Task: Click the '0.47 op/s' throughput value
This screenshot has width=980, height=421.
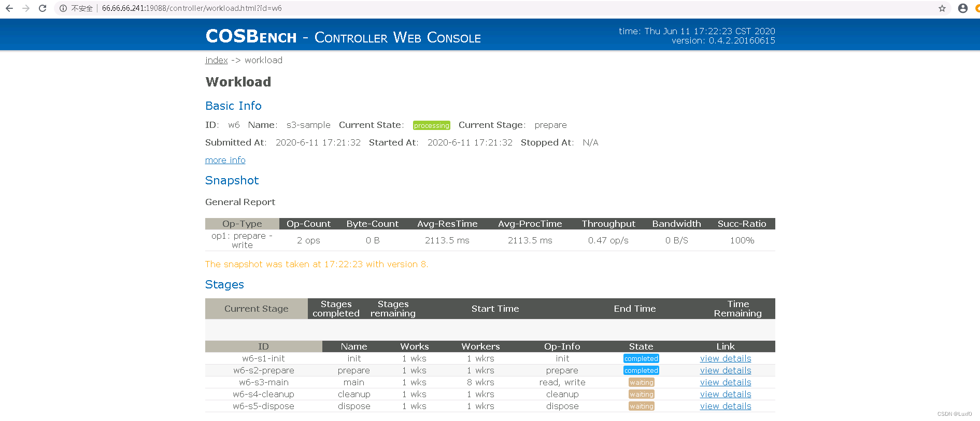Action: tap(608, 240)
